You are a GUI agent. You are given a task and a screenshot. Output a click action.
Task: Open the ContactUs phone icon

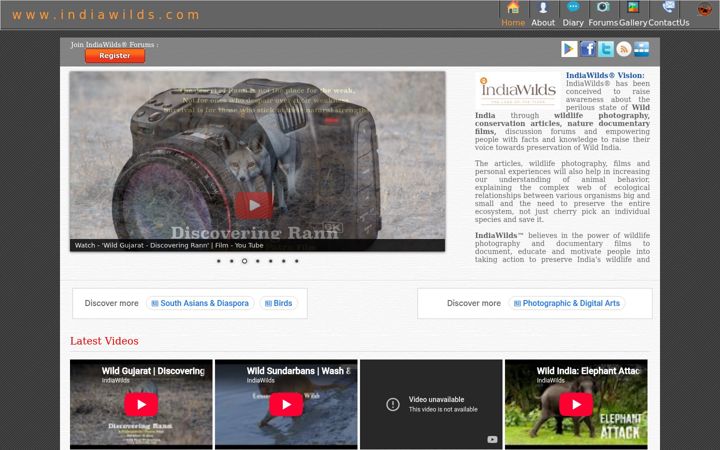(x=669, y=7)
